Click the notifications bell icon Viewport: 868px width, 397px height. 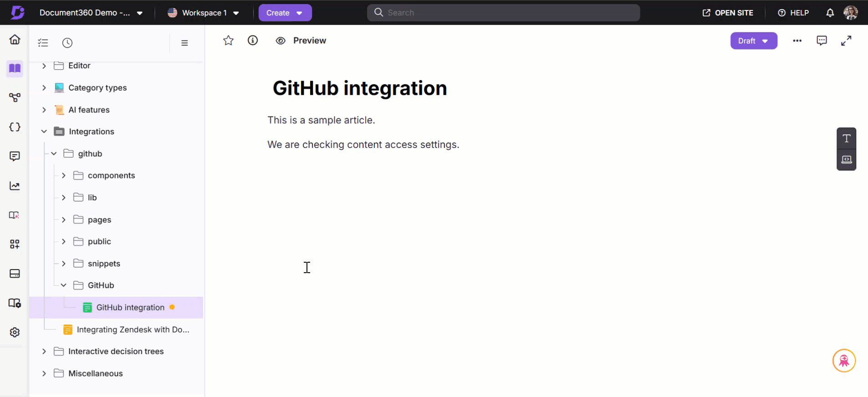[x=830, y=13]
